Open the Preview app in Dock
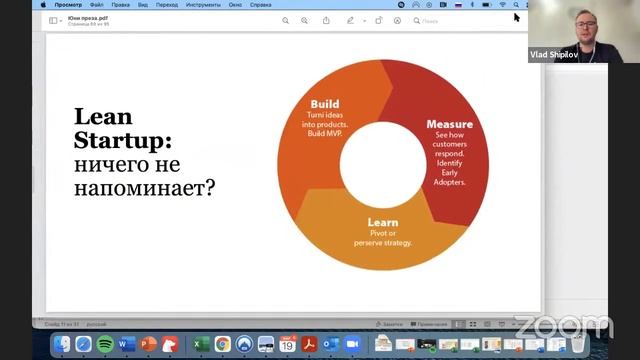Screen dimensions: 640x360 [266, 344]
